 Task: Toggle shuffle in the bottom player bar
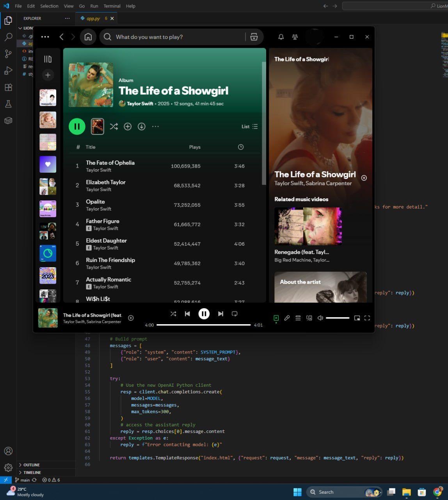click(173, 314)
